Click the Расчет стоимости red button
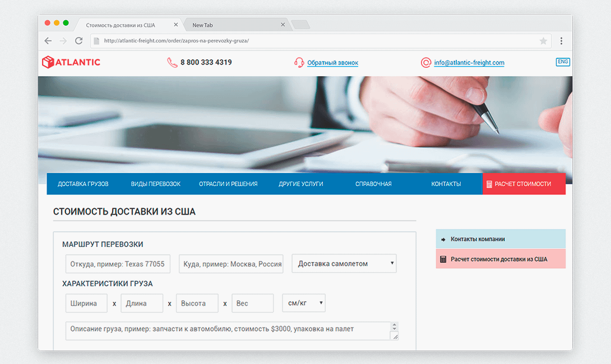Screen dimensions: 611x364 (524, 184)
